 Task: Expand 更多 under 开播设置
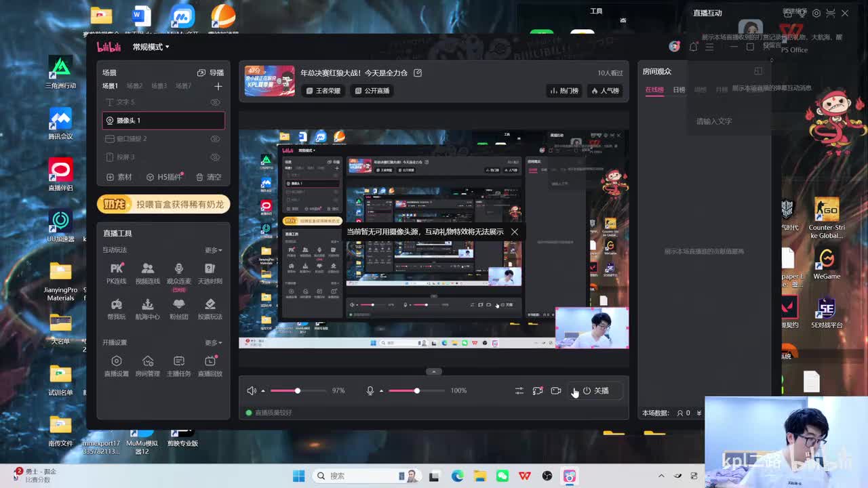tap(214, 343)
